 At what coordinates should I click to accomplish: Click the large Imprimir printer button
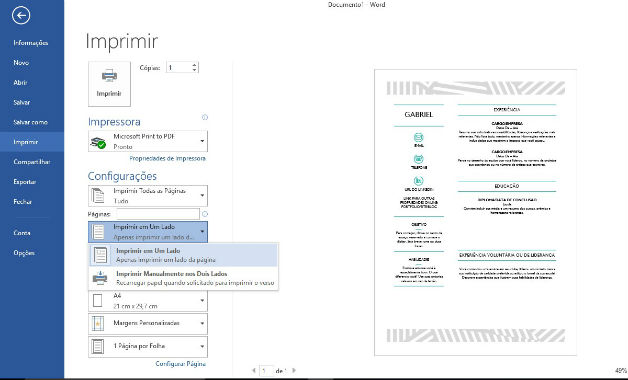coord(109,84)
